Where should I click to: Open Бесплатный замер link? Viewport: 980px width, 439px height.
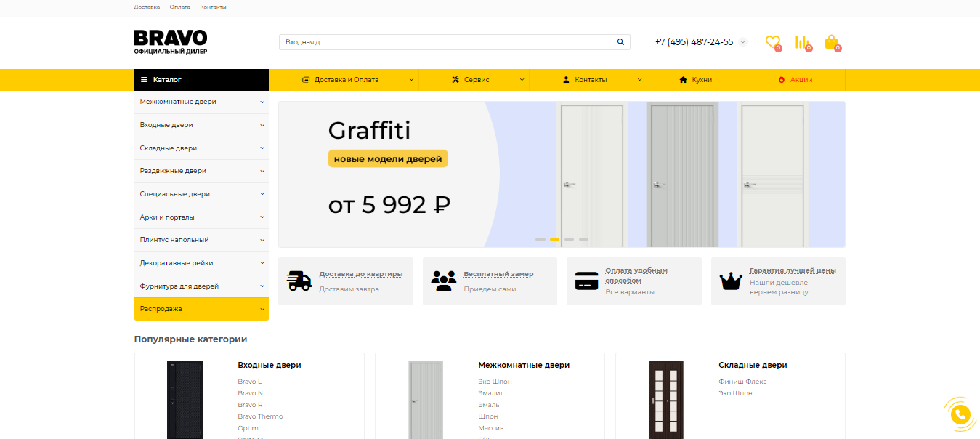(498, 274)
